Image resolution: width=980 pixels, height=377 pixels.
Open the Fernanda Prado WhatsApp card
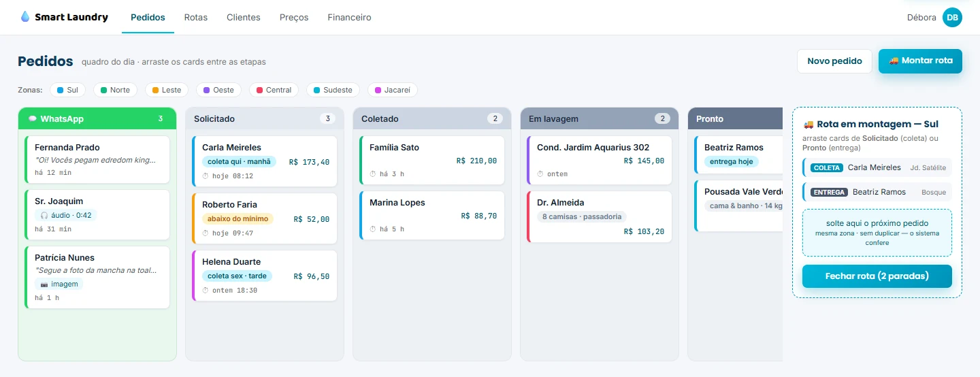97,160
